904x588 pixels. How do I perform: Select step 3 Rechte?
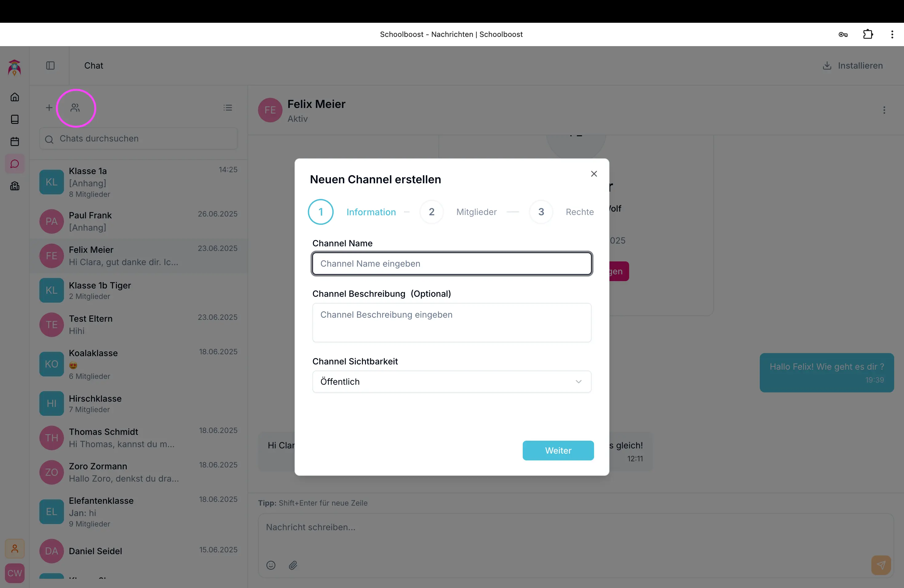(541, 212)
